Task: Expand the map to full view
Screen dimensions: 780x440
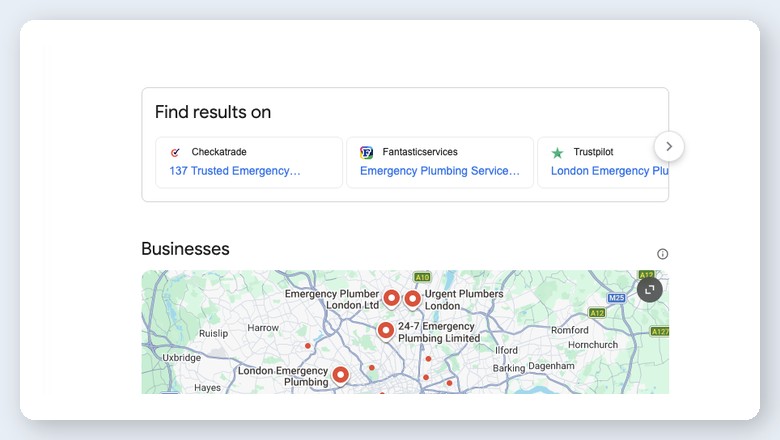Action: [x=650, y=290]
